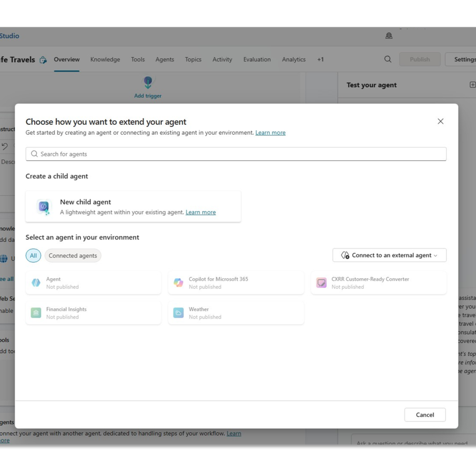Screen dimensions: 476x476
Task: Select the Copilot for Microsoft 365 icon
Action: (x=179, y=282)
